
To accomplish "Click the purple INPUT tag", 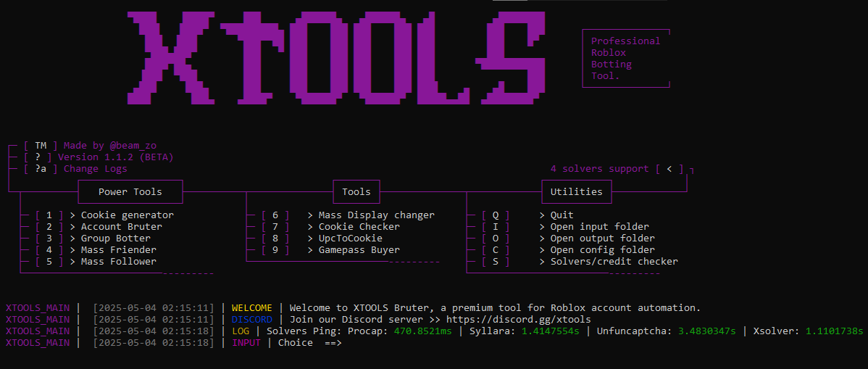I will pyautogui.click(x=246, y=343).
